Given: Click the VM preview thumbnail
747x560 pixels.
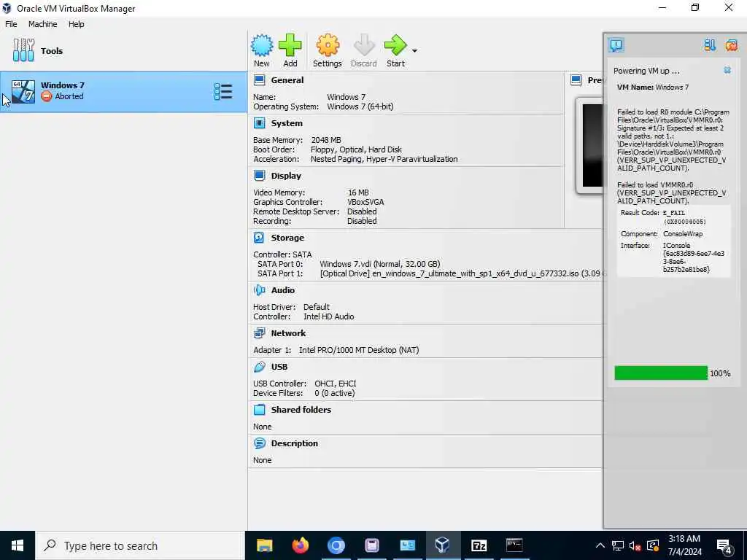Looking at the screenshot, I should (591, 145).
